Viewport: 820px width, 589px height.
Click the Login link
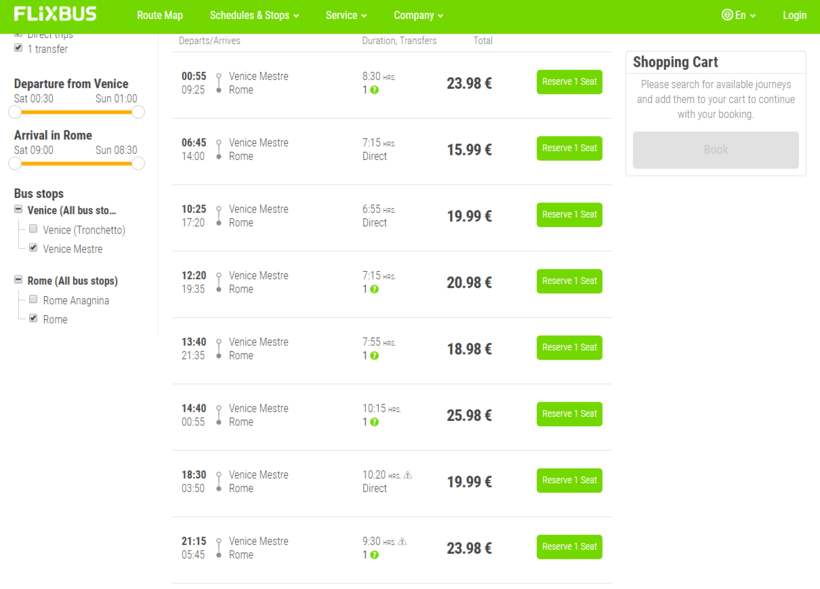[794, 16]
